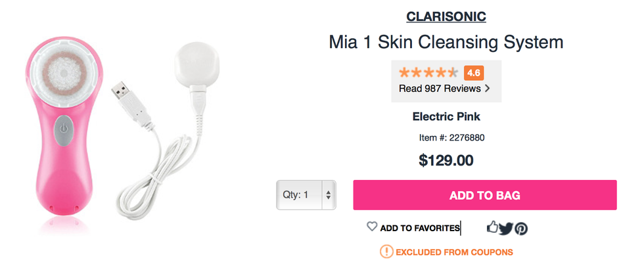This screenshot has height=268, width=644.
Task: Click the orange exclamation warning icon
Action: 386,252
